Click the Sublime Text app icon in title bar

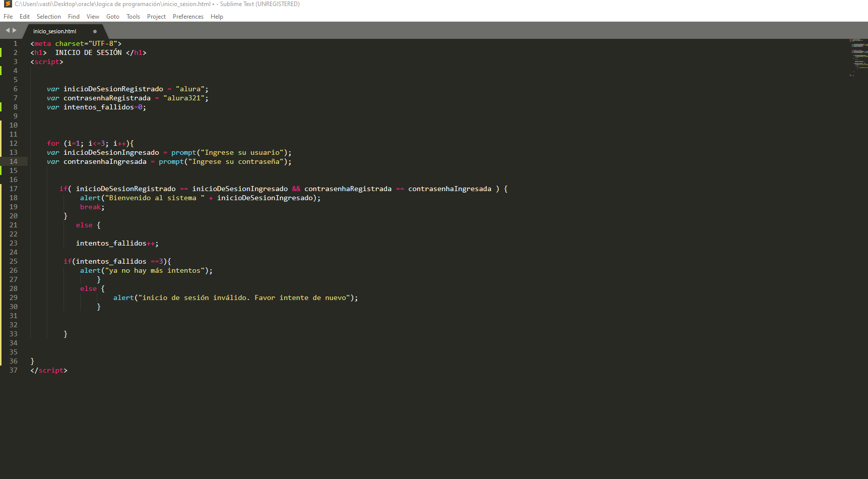pyautogui.click(x=8, y=4)
